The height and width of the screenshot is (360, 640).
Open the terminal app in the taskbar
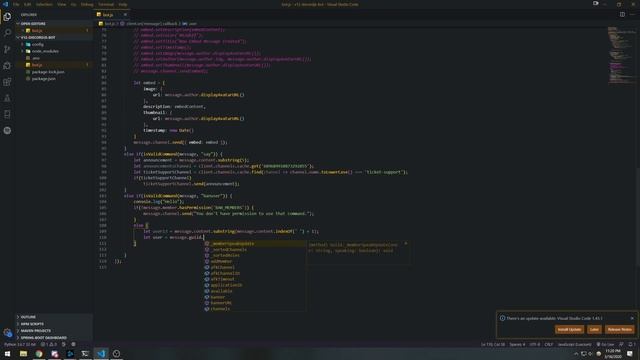(x=85, y=353)
